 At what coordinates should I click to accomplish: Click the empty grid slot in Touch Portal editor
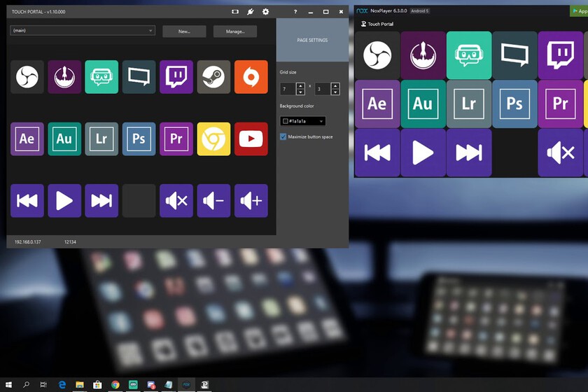tap(139, 201)
